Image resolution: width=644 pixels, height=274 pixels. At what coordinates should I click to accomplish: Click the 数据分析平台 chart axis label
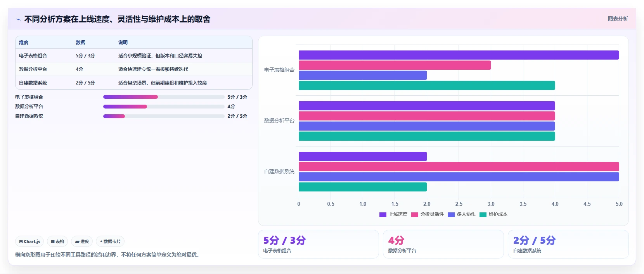279,121
